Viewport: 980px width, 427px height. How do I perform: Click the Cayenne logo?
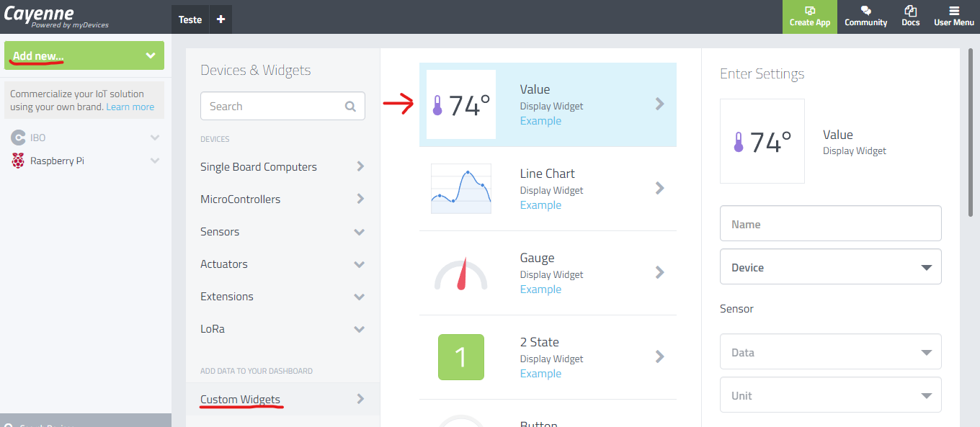click(x=56, y=16)
